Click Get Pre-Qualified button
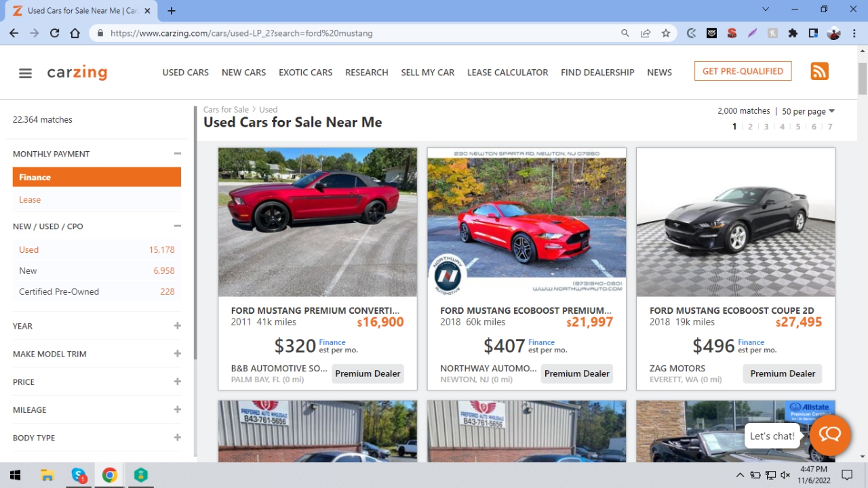The width and height of the screenshot is (868, 488). coord(743,71)
